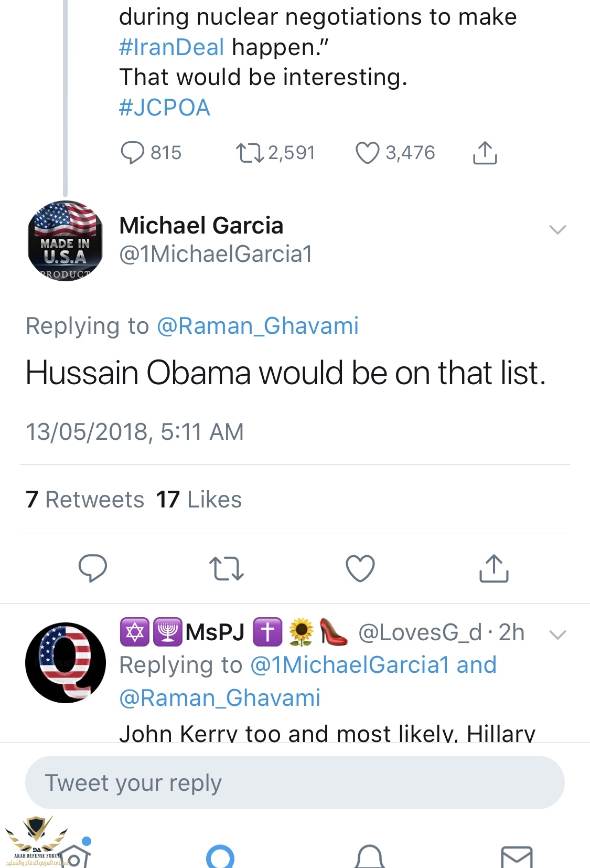
Task: View MsPJ's Q avatar profile
Action: 65,662
